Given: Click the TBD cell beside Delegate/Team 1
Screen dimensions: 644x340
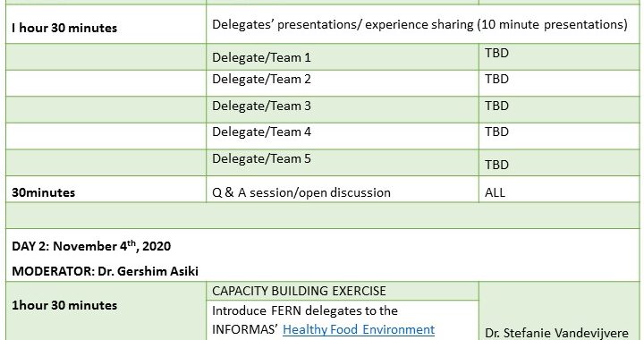Looking at the screenshot, I should tap(559, 57).
